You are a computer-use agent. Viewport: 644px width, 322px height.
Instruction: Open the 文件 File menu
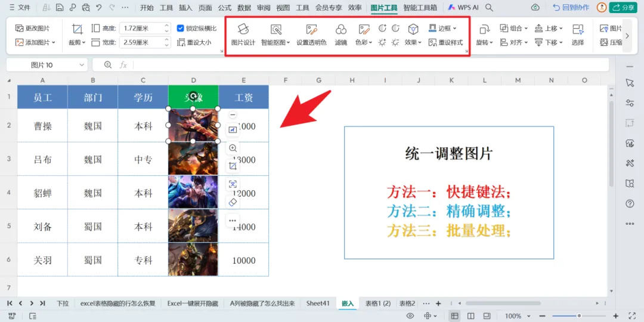[x=20, y=7]
